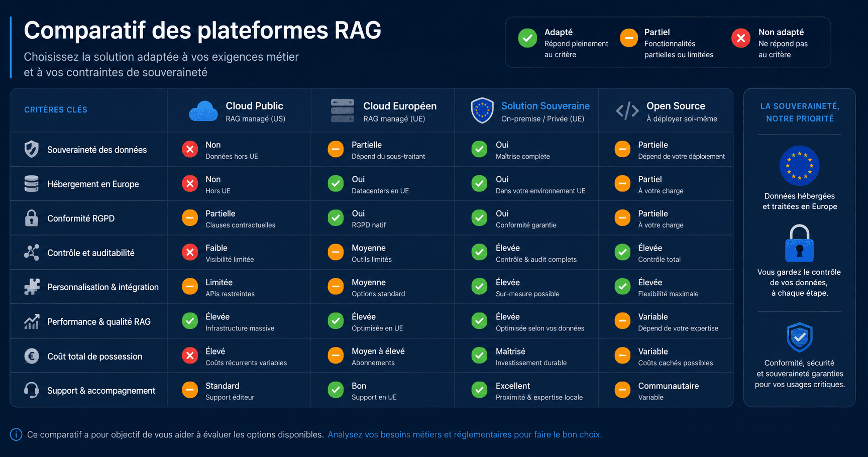Viewport: 868px width, 457px height.
Task: Click orange partial mark for Open Source RGPD
Action: coord(622,218)
